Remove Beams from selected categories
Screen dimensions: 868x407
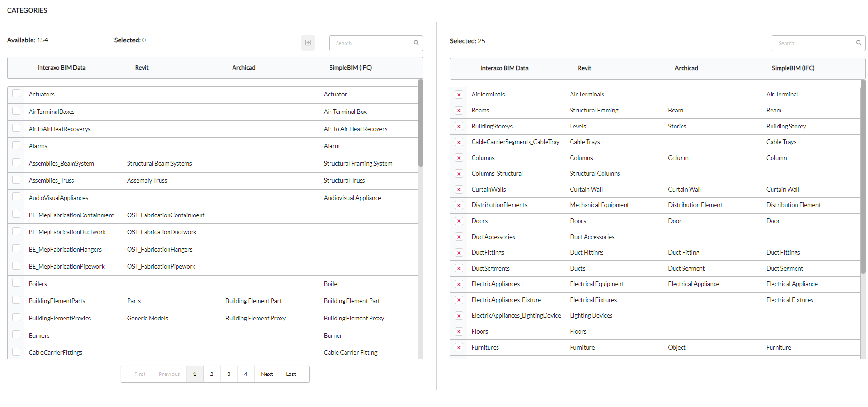tap(459, 111)
